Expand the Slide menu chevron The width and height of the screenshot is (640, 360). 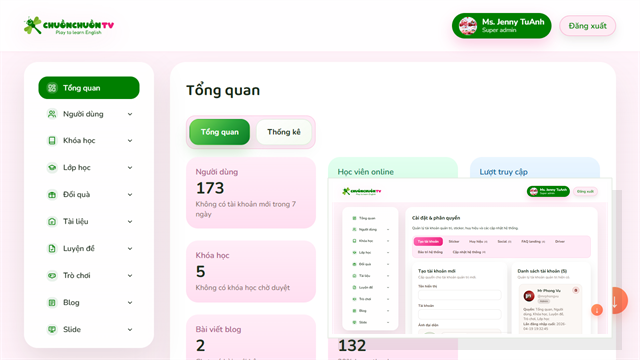point(130,329)
